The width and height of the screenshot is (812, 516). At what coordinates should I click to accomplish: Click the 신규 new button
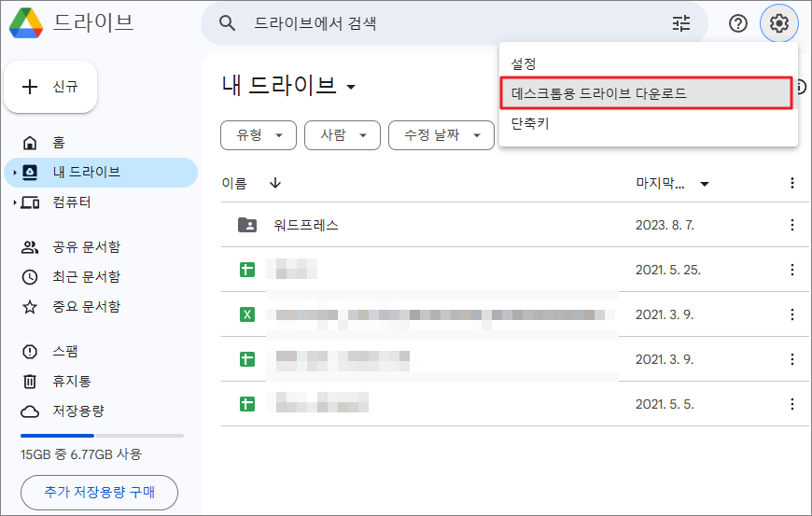point(51,87)
